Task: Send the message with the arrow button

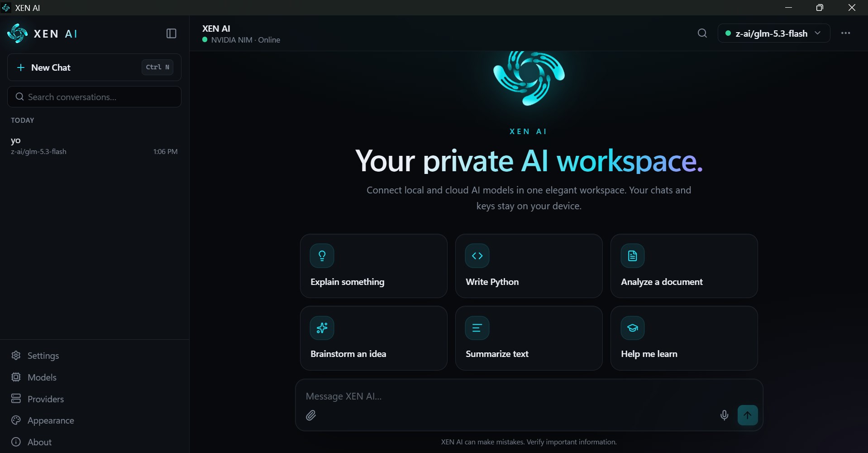Action: [748, 415]
